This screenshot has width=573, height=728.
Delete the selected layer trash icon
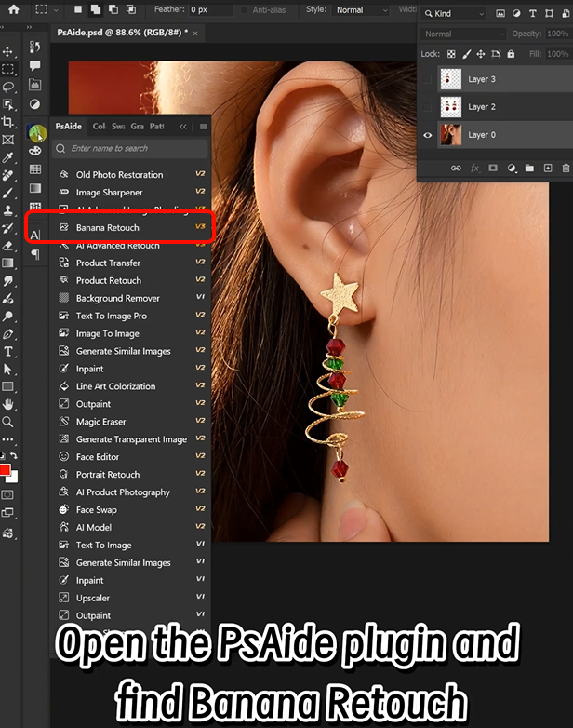(566, 169)
